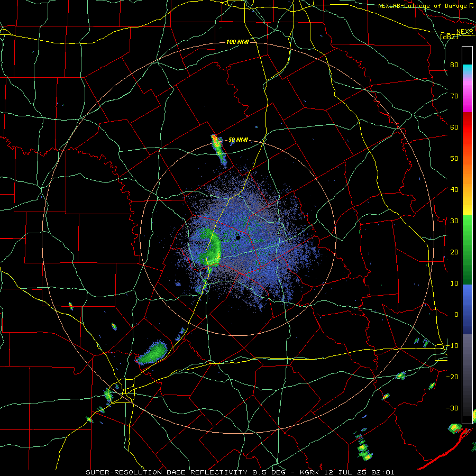Screen dimensions: 476x476
Task: Click the 70 value on dBZ scale
Action: click(x=454, y=96)
